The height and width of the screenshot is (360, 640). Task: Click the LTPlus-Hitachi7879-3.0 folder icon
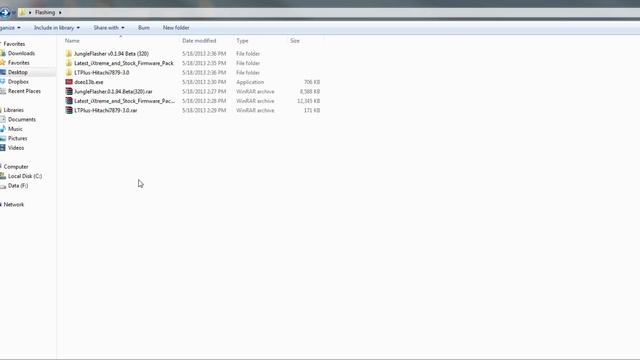69,72
